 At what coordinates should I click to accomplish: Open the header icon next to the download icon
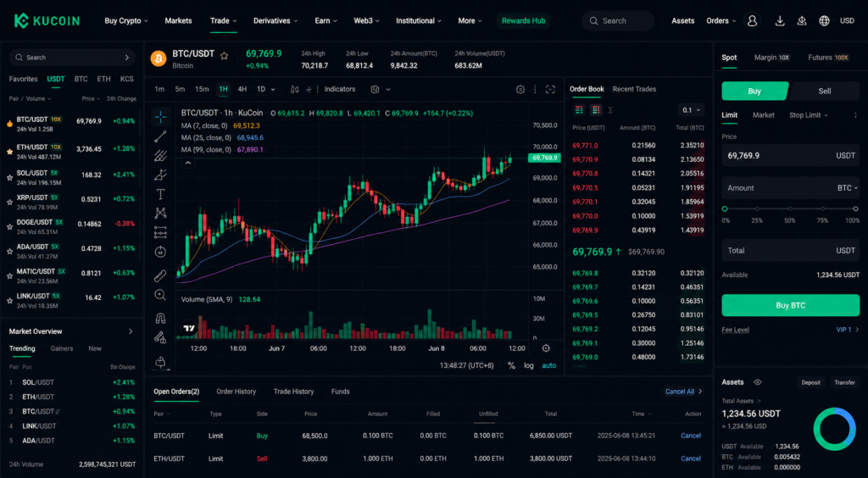pos(802,20)
